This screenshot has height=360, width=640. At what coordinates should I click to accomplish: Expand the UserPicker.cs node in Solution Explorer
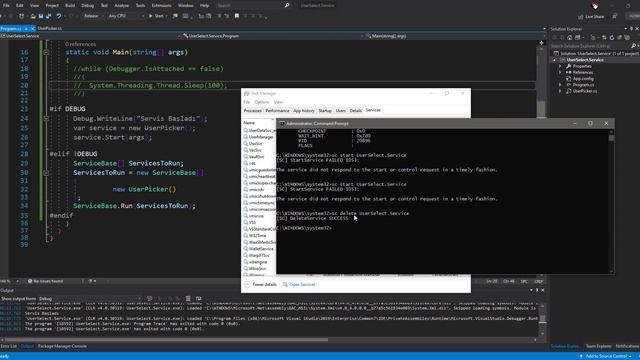[560, 91]
